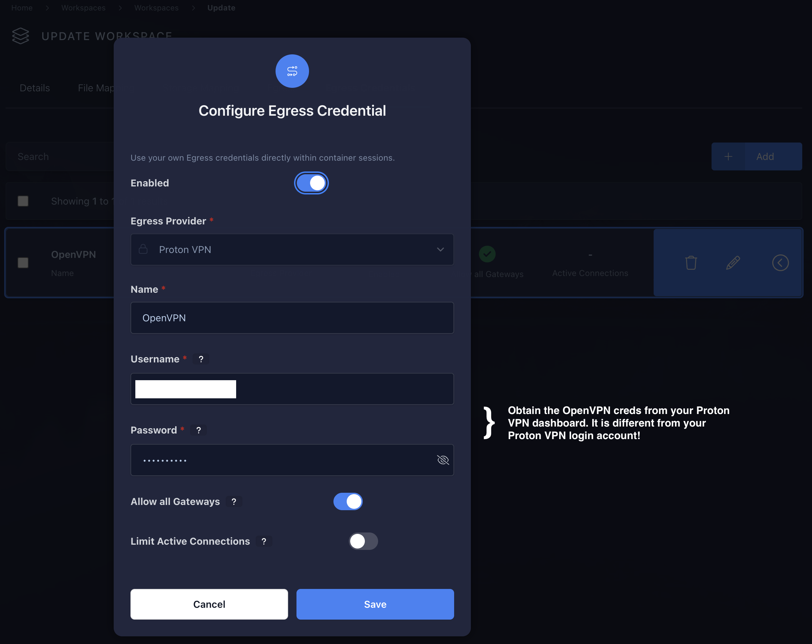Disable the Enabled toggle switch
812x644 pixels.
click(x=311, y=183)
